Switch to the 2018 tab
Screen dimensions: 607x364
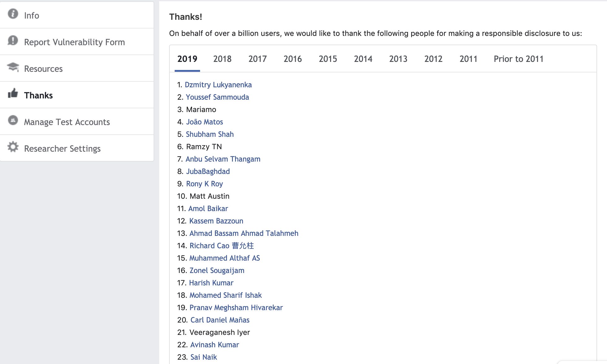pyautogui.click(x=222, y=59)
